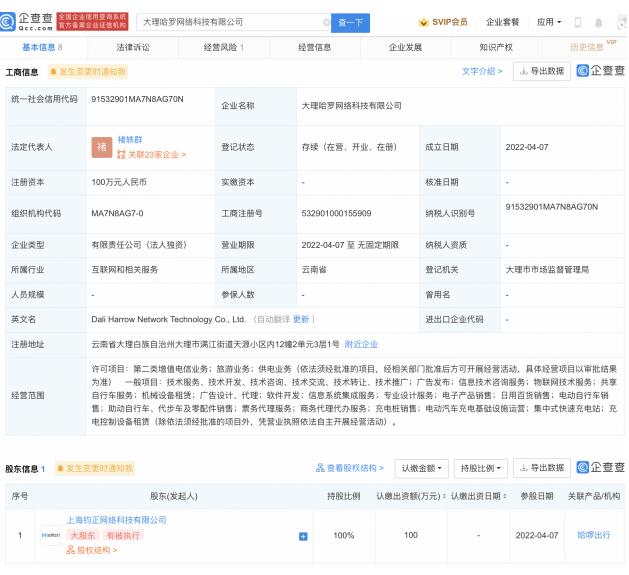Image resolution: width=629 pixels, height=575 pixels.
Task: Open 持股比例 dropdown filter
Action: (x=481, y=468)
